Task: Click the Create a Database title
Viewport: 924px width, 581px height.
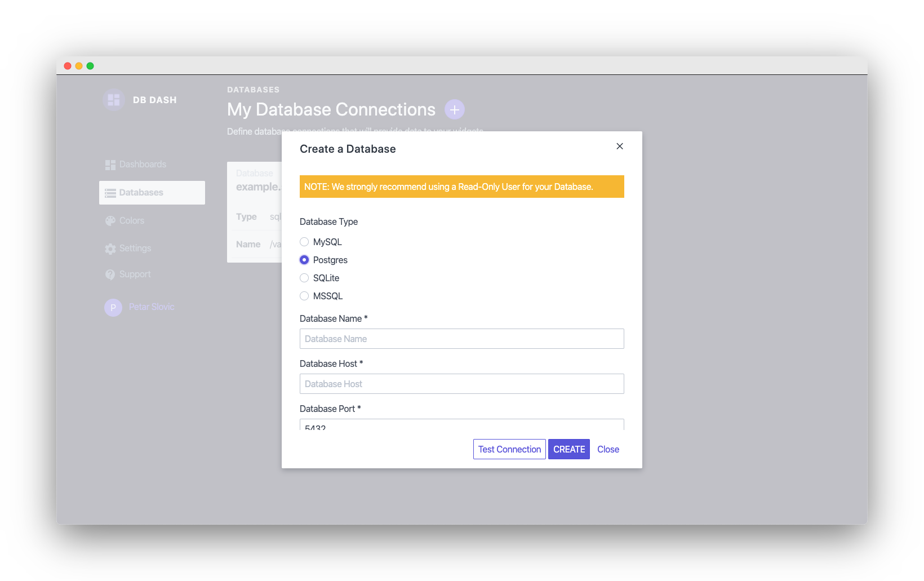Action: [348, 149]
